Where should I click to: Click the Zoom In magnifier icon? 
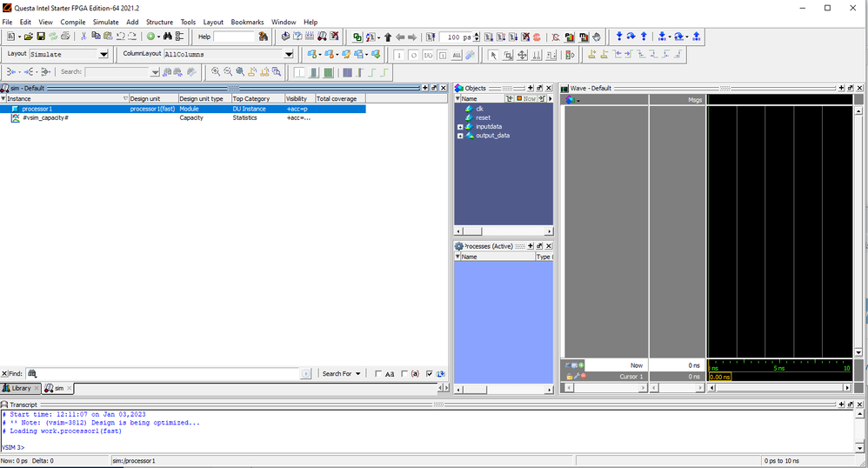click(x=216, y=71)
